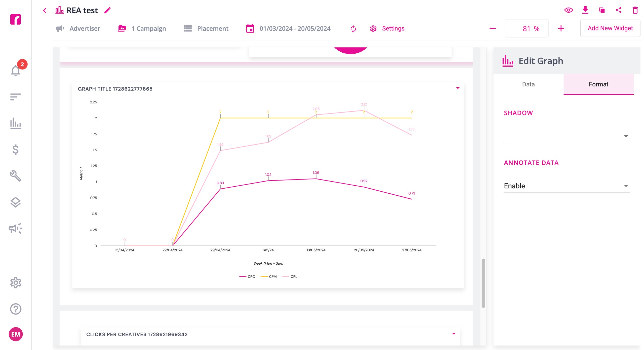Open the Advertiser filter
This screenshot has height=350, width=644.
tap(78, 28)
